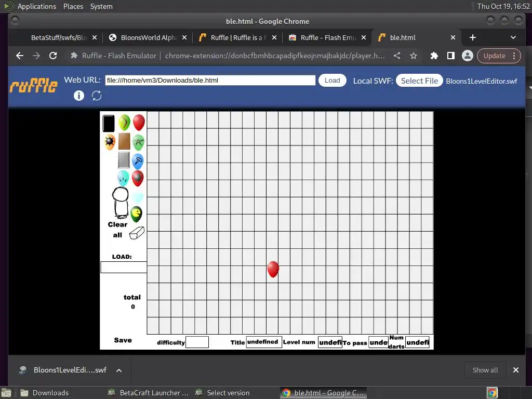
Task: Click the Ruffle logo
Action: [34, 85]
